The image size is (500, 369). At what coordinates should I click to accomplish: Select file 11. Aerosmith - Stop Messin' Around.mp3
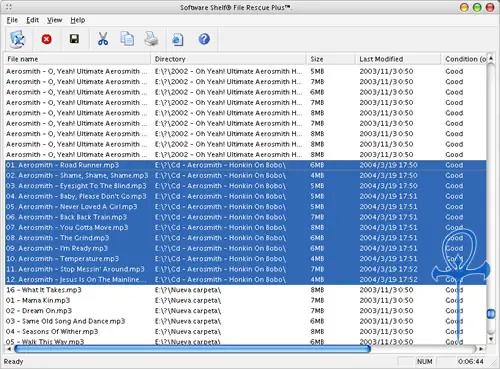pos(75,269)
